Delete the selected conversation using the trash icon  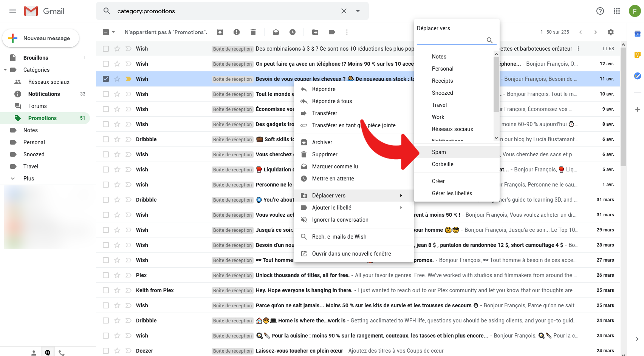coord(253,32)
